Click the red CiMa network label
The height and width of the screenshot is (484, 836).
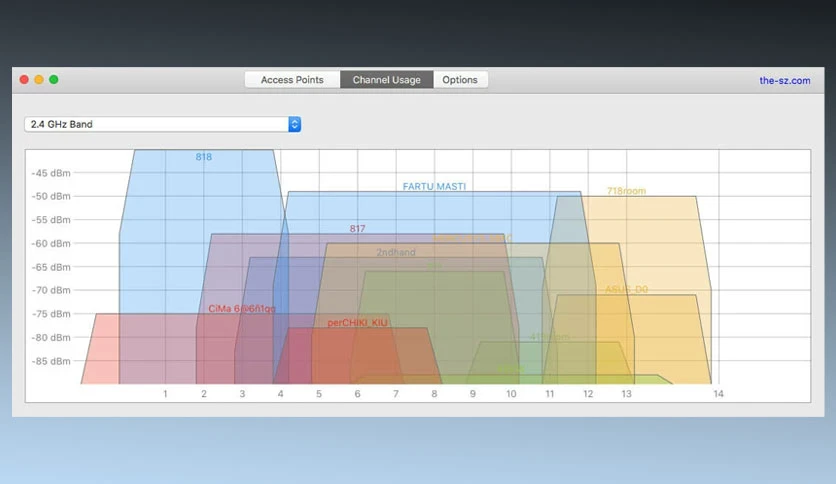(x=242, y=309)
